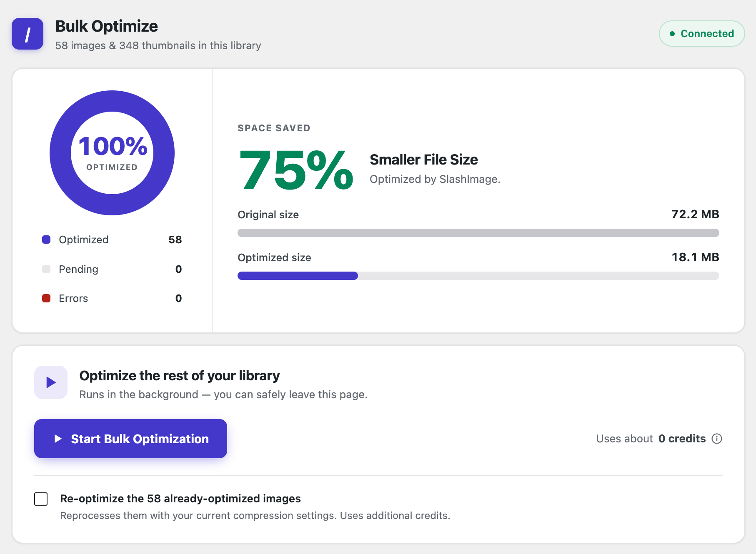
Task: Click the Pending legend label
Action: pos(78,269)
